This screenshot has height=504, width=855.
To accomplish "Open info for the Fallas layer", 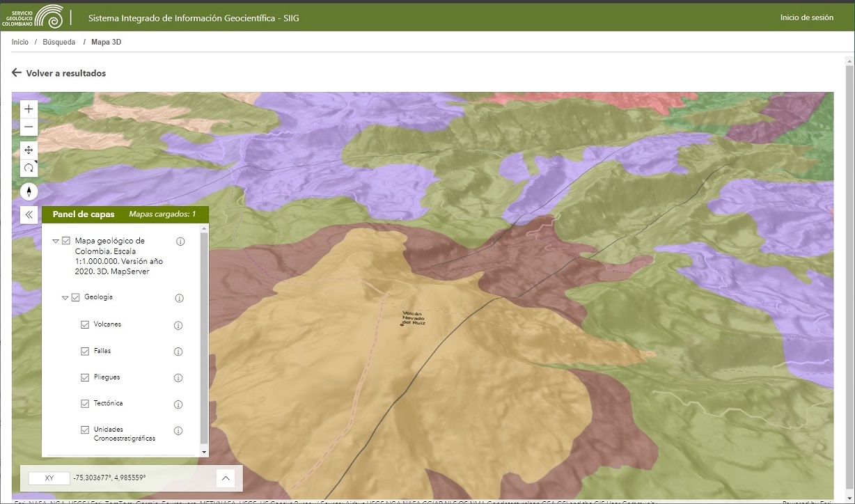I will point(179,351).
